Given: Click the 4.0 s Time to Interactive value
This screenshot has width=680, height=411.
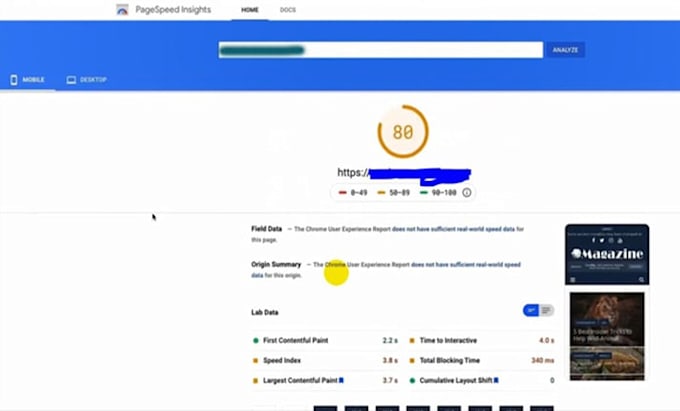Looking at the screenshot, I should click(x=546, y=340).
